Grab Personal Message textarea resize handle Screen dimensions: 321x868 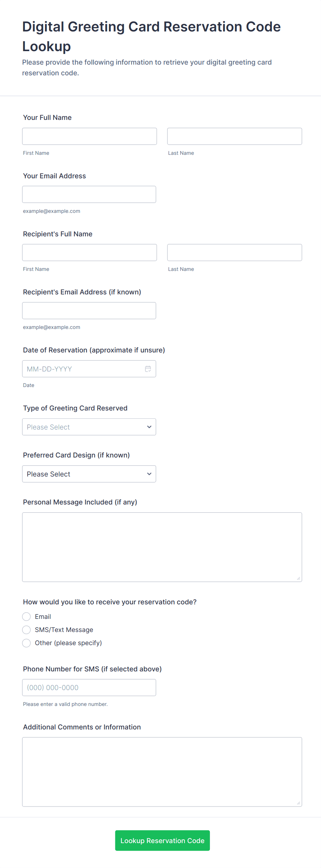pos(299,578)
